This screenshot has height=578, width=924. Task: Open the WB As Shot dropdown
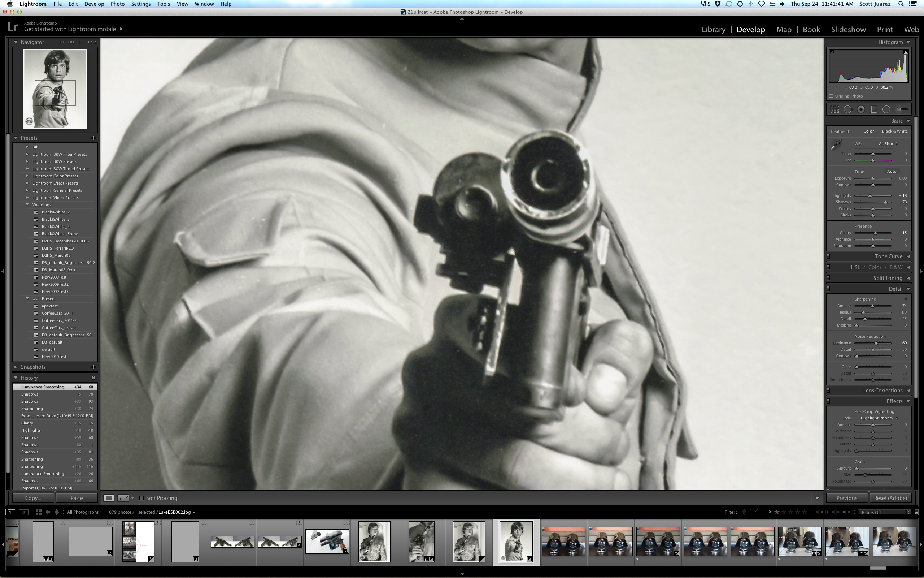point(888,144)
